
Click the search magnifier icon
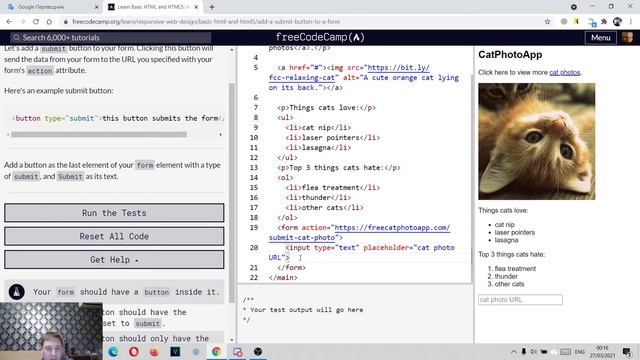[16, 38]
